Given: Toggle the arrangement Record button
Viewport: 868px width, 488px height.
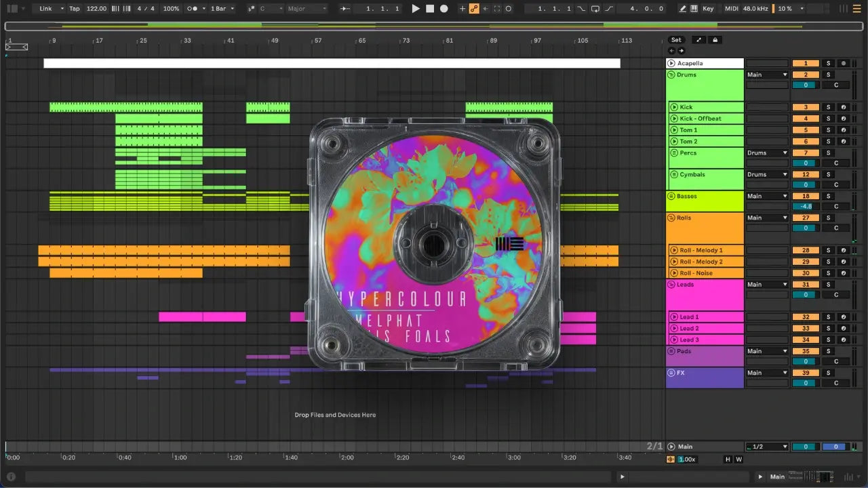Looking at the screenshot, I should tap(444, 9).
